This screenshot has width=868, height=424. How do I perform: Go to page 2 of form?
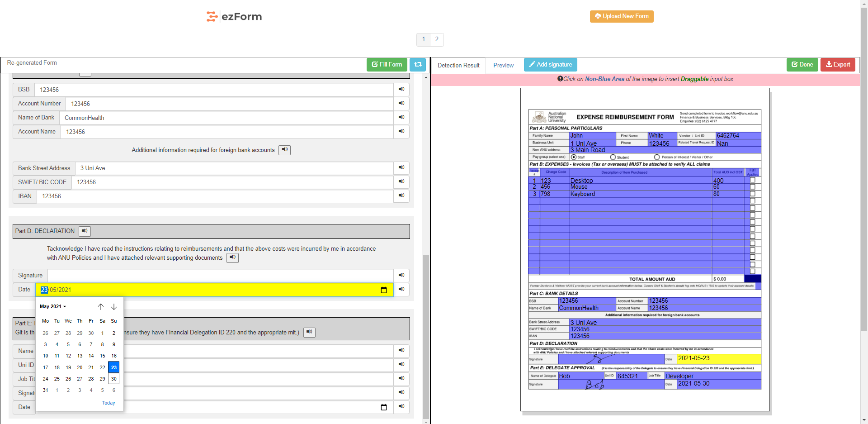437,39
